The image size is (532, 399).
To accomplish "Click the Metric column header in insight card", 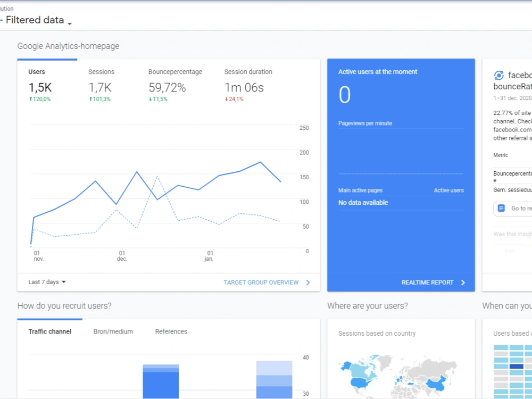I will (501, 155).
